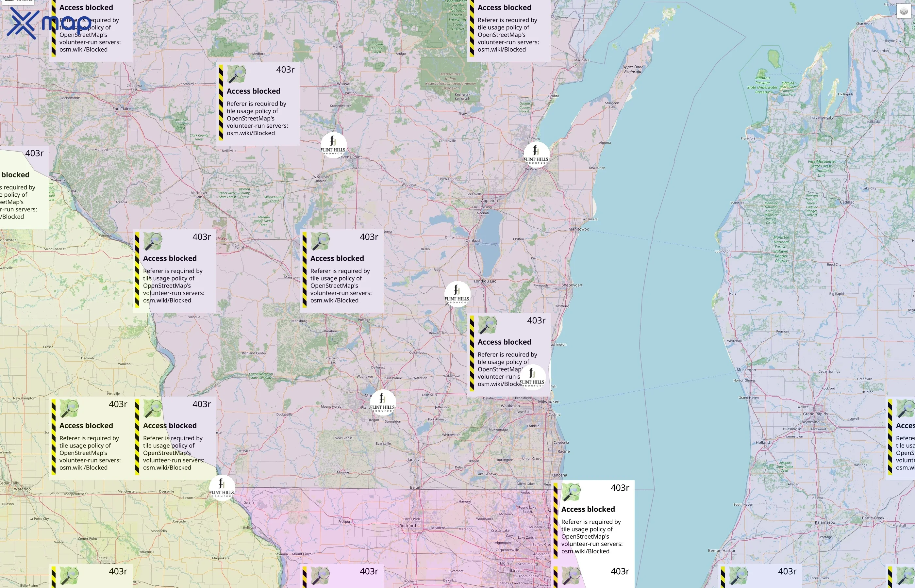Click the Battle Creek label
This screenshot has width=915, height=588.
(873, 518)
